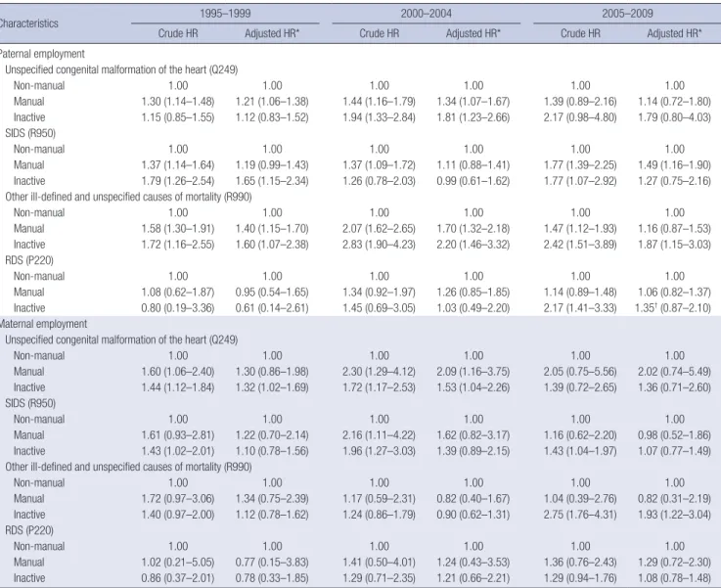Image resolution: width=721 pixels, height=588 pixels.
Task: Select cell '1.30 (1.14–1.48)'
Action: coord(178,102)
